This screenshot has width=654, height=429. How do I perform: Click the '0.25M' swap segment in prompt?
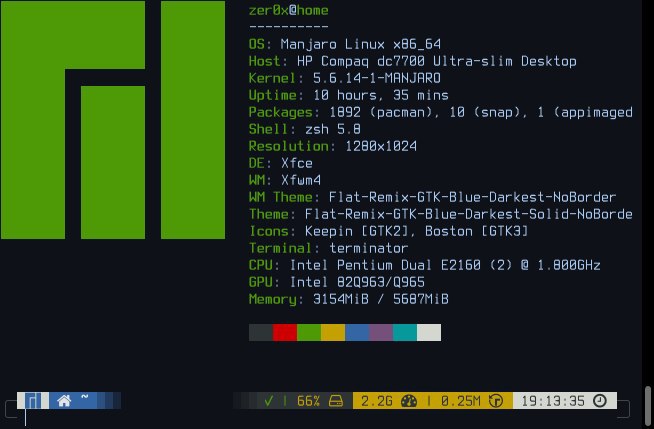460,401
